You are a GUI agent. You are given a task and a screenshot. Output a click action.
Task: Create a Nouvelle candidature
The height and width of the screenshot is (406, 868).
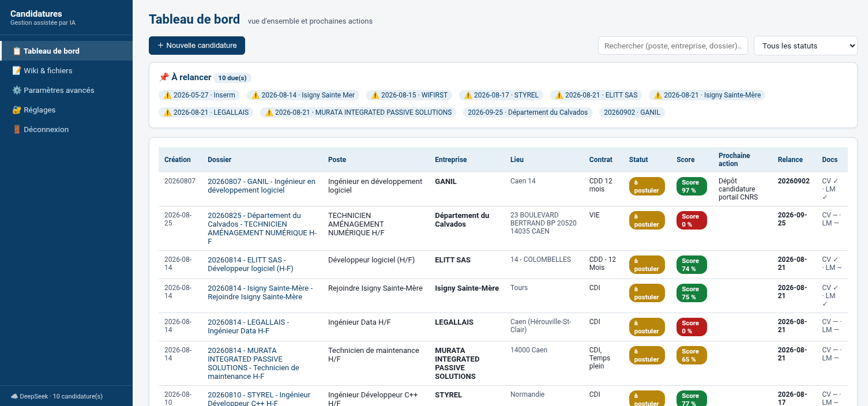197,46
